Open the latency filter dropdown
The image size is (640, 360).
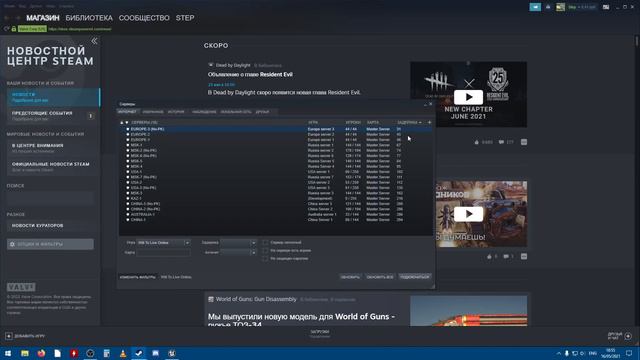[x=238, y=242]
